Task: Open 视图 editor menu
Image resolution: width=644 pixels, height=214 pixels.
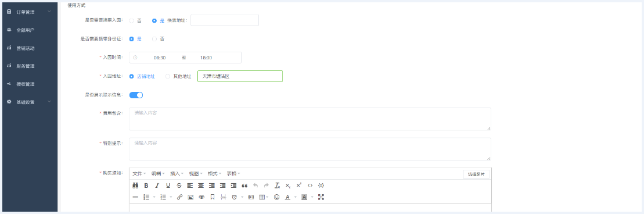Action: (x=196, y=174)
